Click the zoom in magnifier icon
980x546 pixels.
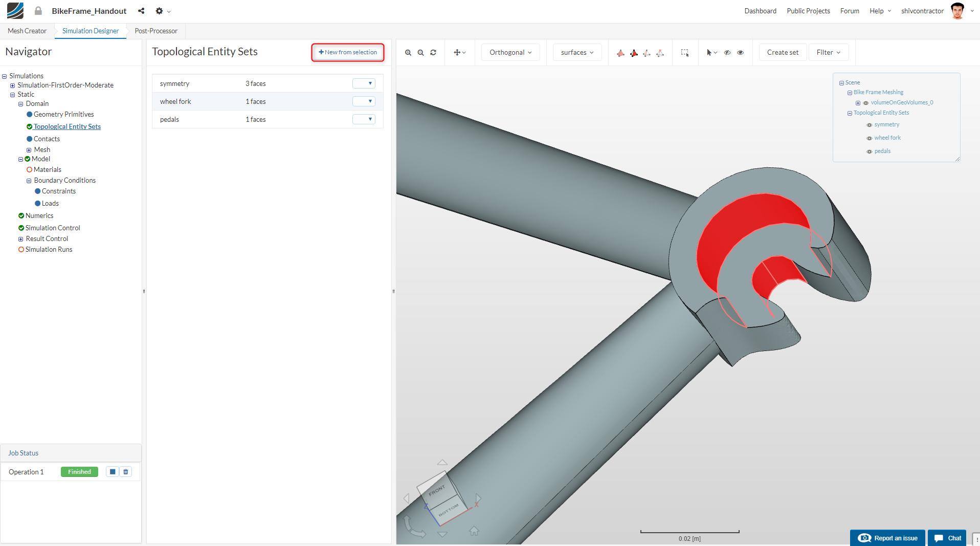coord(408,53)
